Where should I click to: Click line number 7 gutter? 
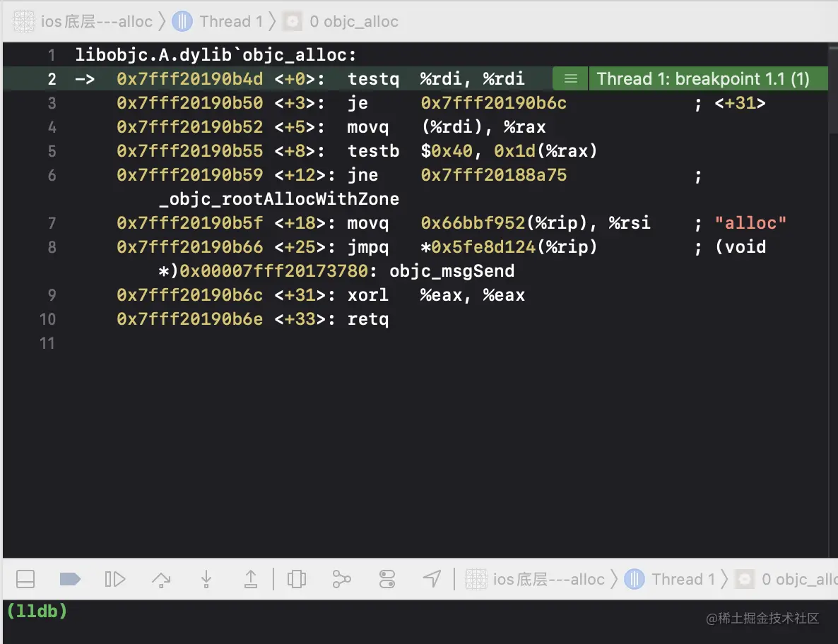click(x=52, y=223)
